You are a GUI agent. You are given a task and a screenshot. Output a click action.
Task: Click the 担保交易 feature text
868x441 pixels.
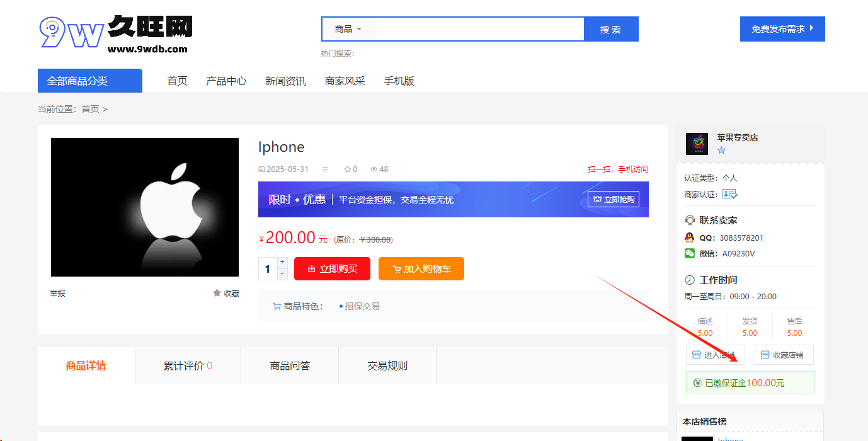(x=362, y=306)
